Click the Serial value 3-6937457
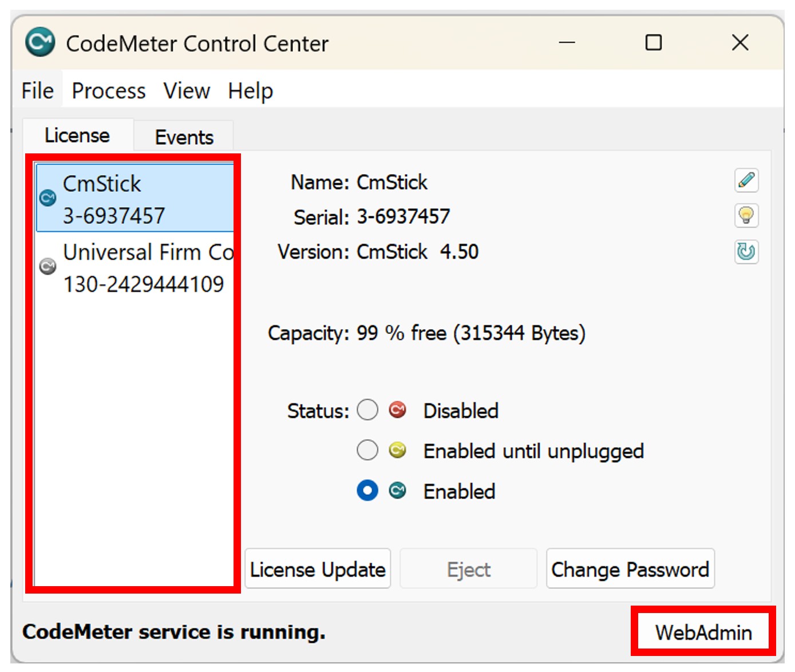The image size is (795, 672). pyautogui.click(x=404, y=217)
